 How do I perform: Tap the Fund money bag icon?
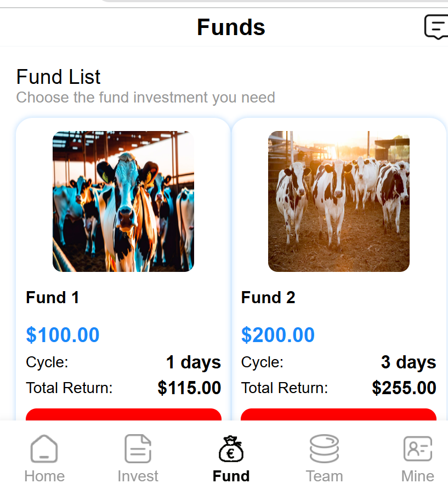pos(231,449)
